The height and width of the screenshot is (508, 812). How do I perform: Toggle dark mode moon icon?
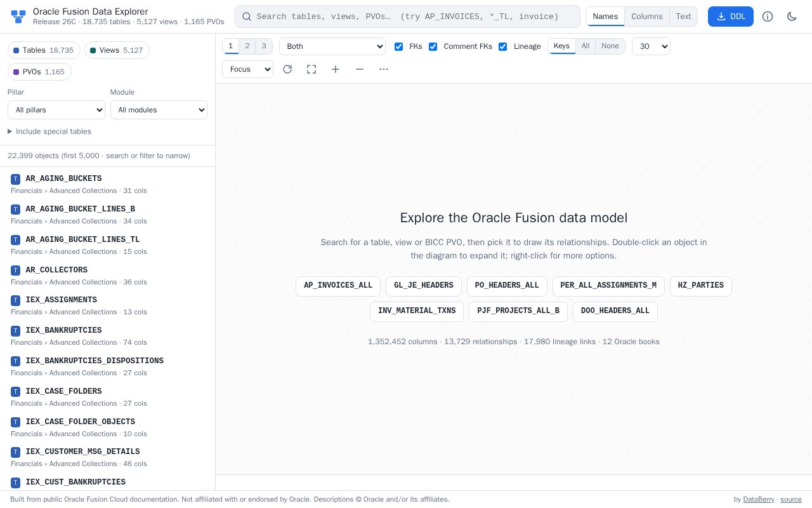click(x=792, y=17)
